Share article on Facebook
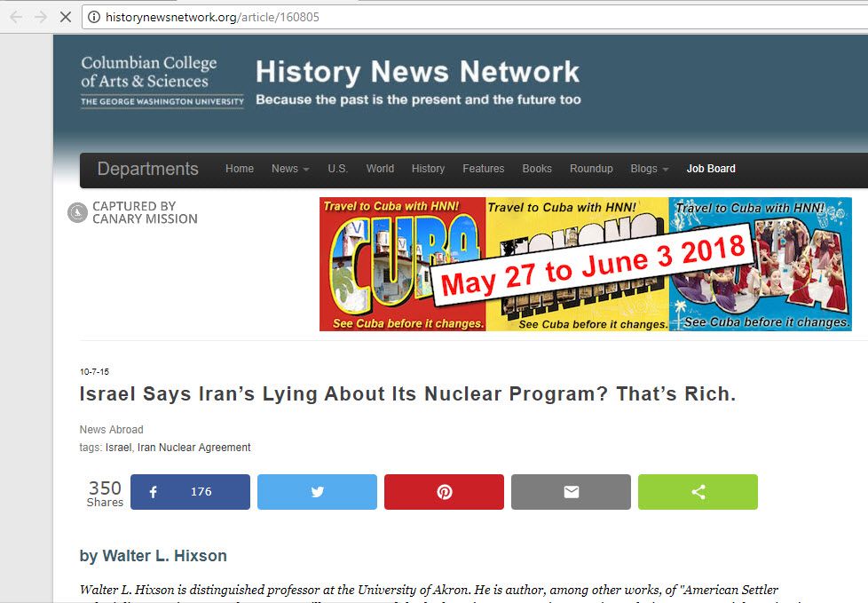 pyautogui.click(x=190, y=492)
